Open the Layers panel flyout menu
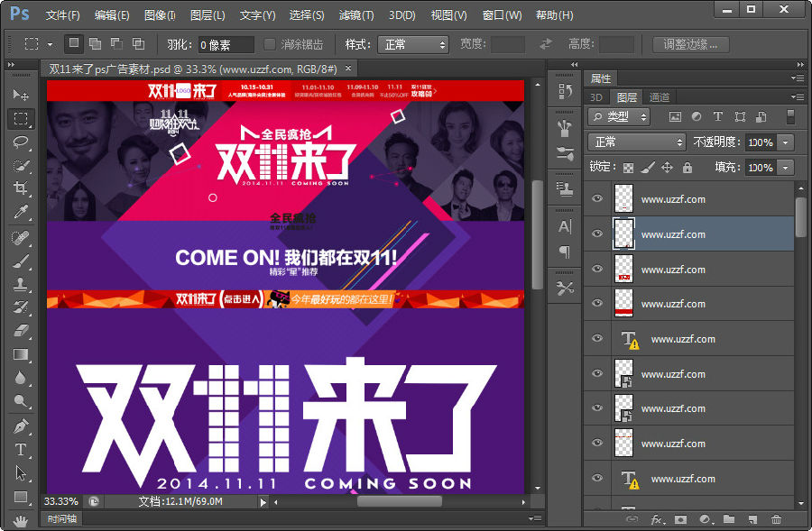Screen dimensions: 812x531 798,96
